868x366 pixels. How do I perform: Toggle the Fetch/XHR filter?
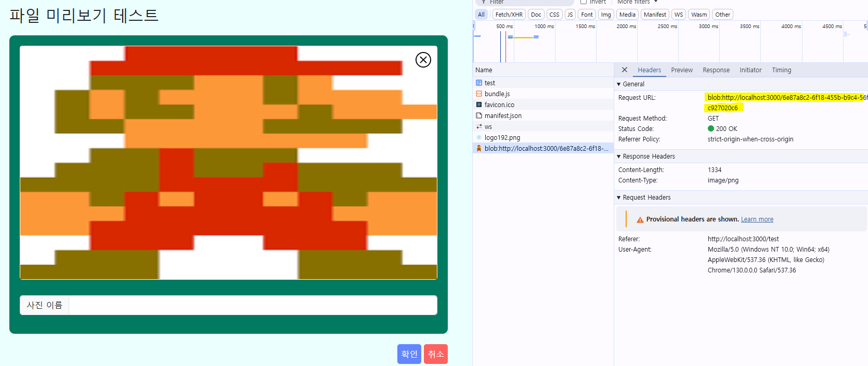(509, 15)
